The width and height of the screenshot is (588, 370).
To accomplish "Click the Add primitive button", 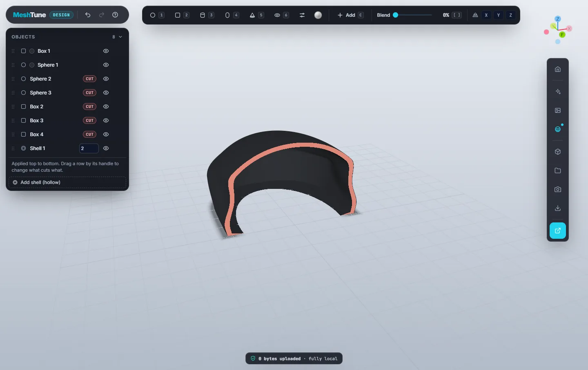I will click(350, 15).
